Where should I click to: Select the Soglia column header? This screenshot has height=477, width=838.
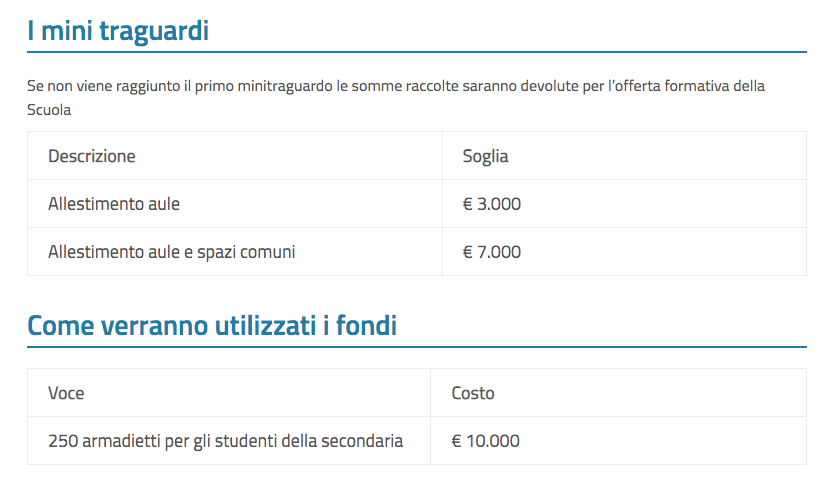[485, 156]
